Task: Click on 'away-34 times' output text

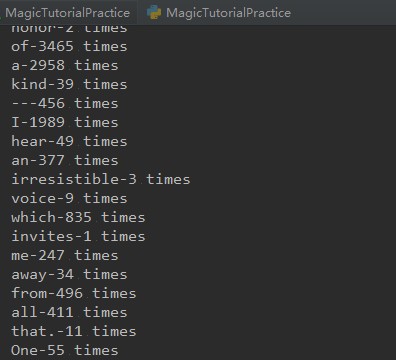Action: (69, 274)
